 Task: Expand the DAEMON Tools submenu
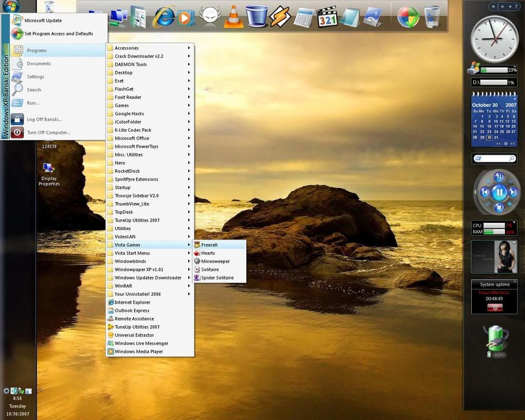pyautogui.click(x=150, y=64)
